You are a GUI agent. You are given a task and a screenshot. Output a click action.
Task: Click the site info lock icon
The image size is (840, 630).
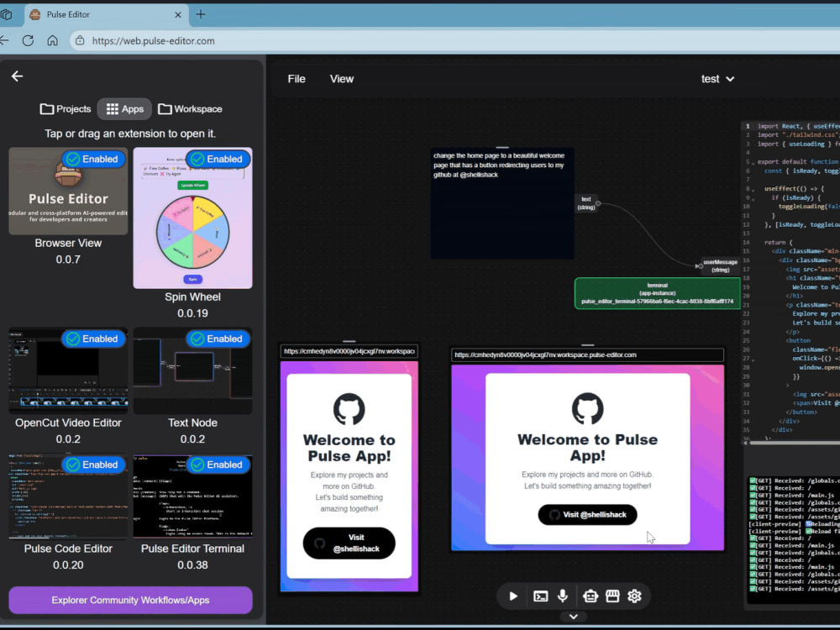[80, 40]
